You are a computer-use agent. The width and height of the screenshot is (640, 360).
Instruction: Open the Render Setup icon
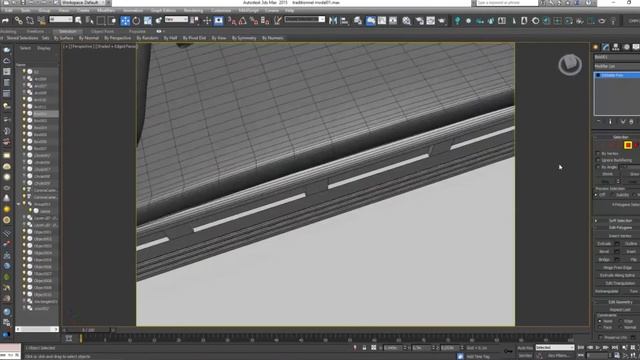420,20
